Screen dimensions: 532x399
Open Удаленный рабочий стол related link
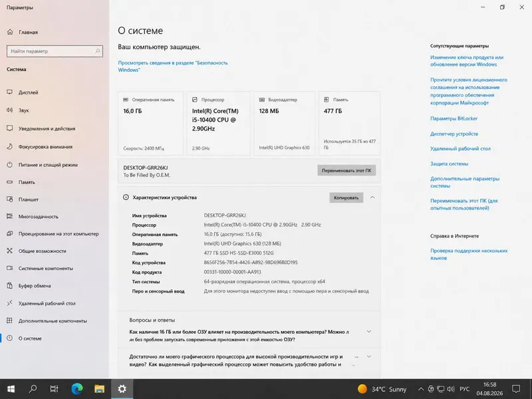coord(460,148)
